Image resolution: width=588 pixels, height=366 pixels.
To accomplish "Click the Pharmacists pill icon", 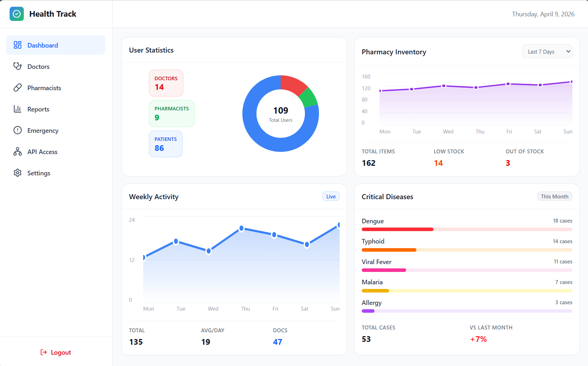I will 17,88.
